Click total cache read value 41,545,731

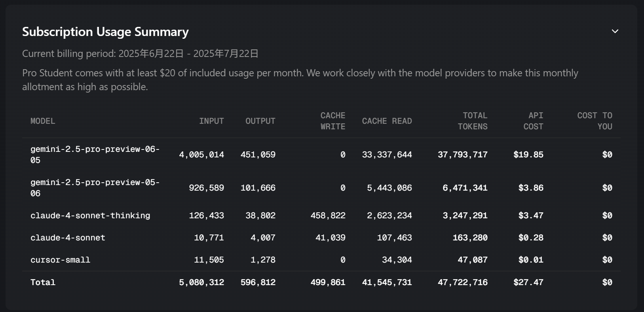(x=387, y=282)
